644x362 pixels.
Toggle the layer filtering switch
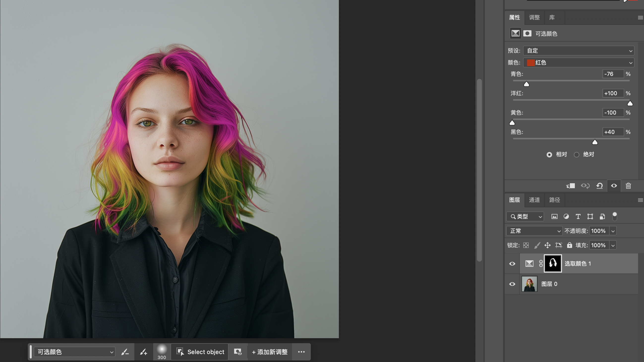(x=615, y=216)
